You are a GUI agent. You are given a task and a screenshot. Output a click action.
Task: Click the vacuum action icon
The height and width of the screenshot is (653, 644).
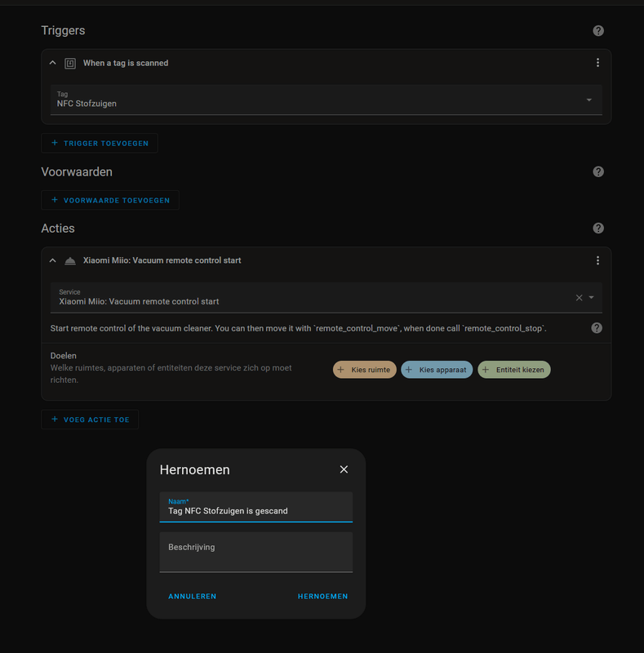click(x=70, y=260)
